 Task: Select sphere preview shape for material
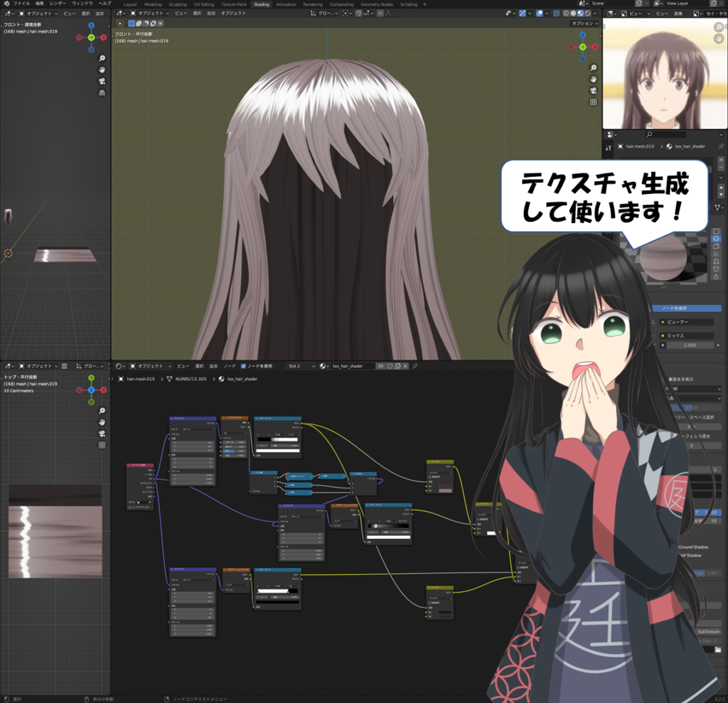pos(717,239)
